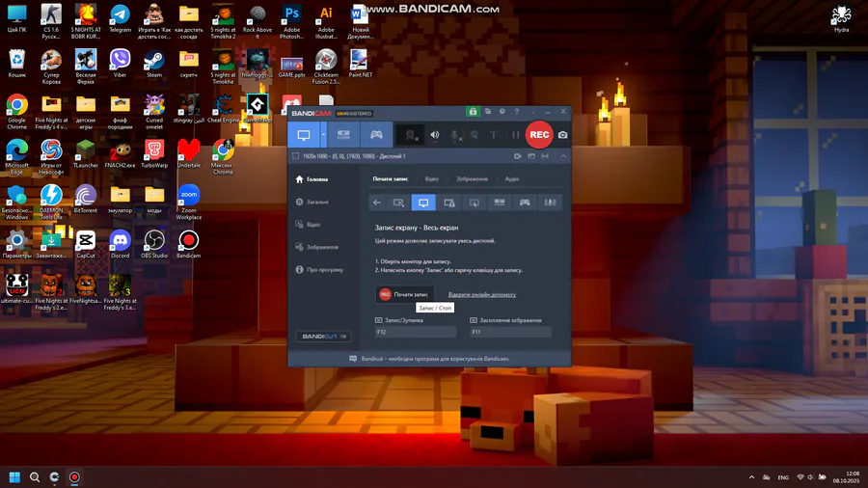Screen dimensions: 868x488
Task: Select the Cheat Engine desktop icon
Action: point(223,109)
